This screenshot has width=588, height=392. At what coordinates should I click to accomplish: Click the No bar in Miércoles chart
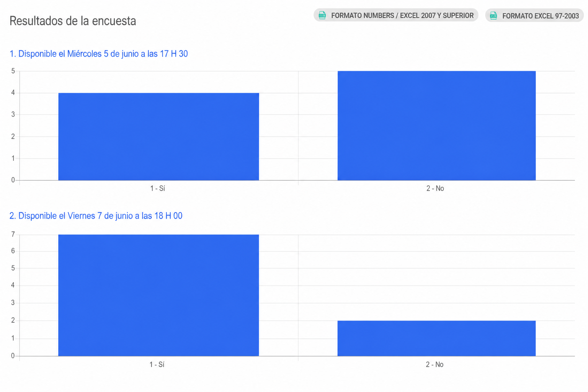[x=436, y=126]
